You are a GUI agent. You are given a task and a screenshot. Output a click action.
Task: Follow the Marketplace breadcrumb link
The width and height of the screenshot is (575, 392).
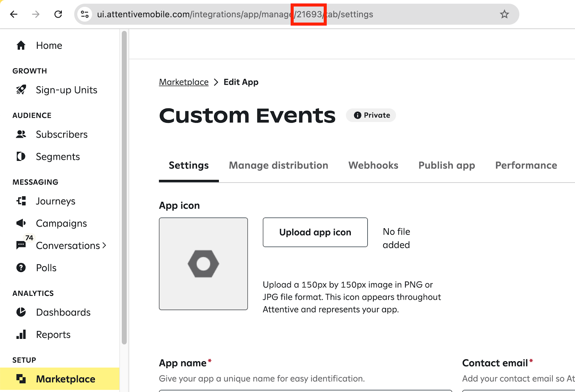click(x=184, y=82)
